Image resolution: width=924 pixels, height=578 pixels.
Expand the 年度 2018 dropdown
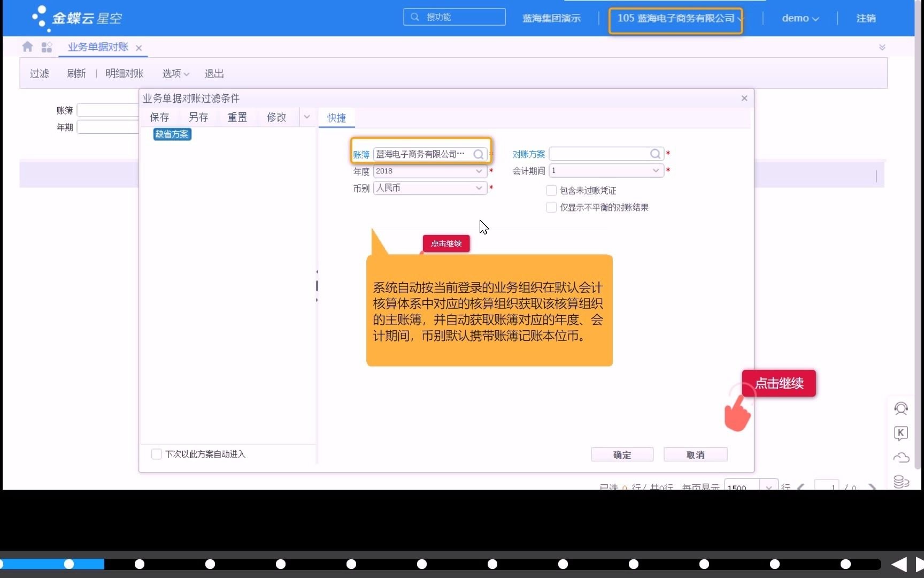point(479,171)
